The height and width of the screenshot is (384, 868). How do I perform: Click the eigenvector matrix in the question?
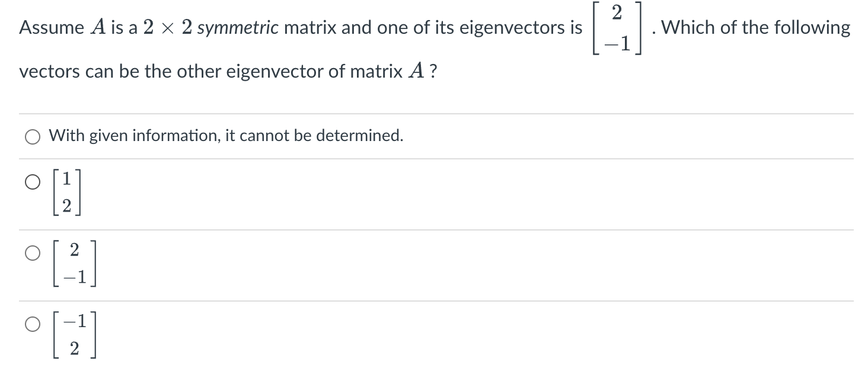[x=617, y=28]
